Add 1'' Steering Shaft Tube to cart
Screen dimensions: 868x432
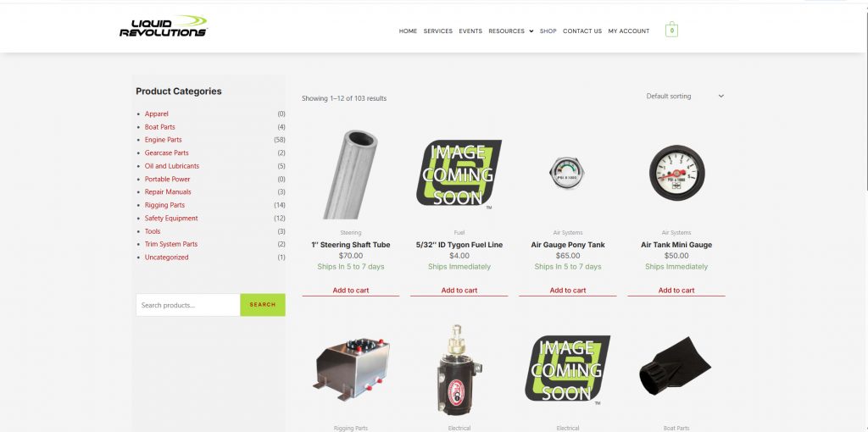[x=350, y=291]
